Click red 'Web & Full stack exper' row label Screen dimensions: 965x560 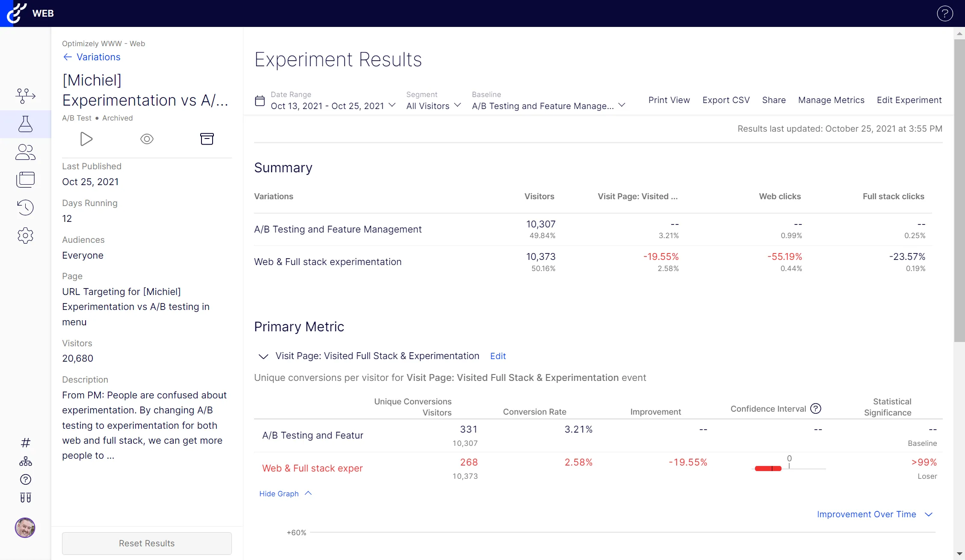tap(312, 468)
